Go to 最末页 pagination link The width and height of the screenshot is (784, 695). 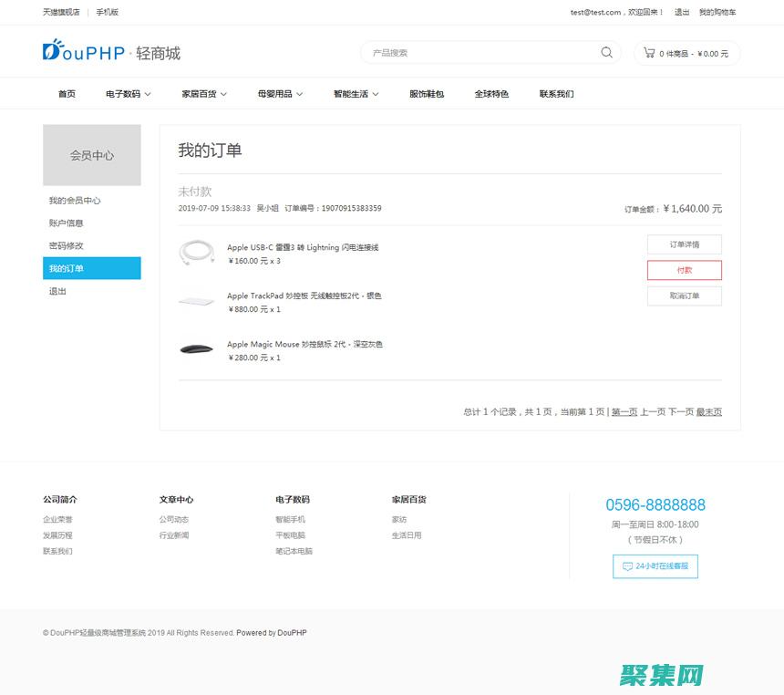pos(708,412)
